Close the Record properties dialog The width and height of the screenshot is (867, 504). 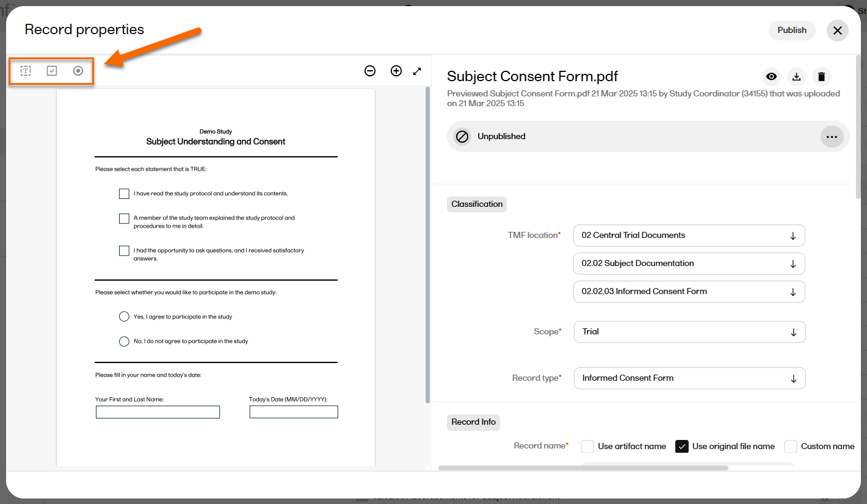pyautogui.click(x=838, y=31)
